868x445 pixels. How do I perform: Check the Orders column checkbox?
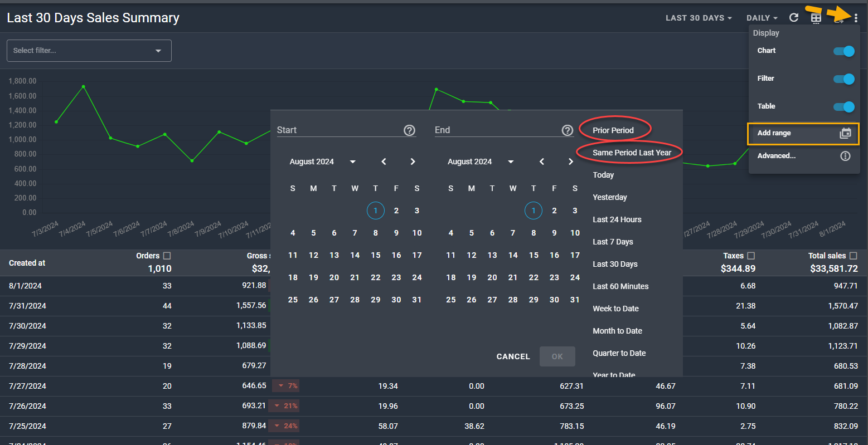tap(167, 256)
